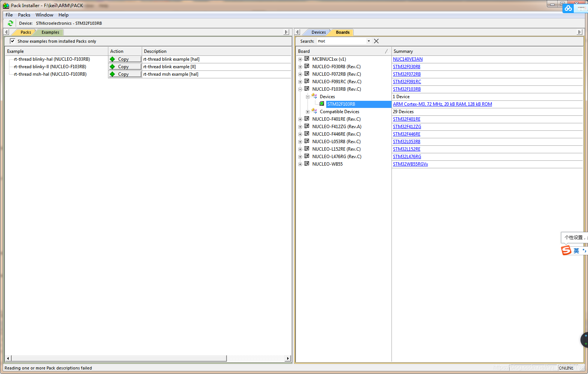Expand the NUCLEO-F030R8 (Rev.C) node
The width and height of the screenshot is (588, 374).
300,67
